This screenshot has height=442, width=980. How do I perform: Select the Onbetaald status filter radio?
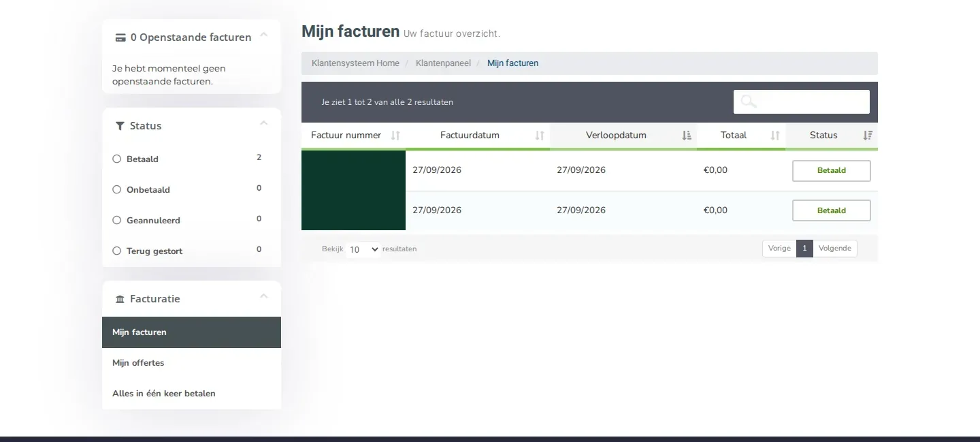point(116,189)
